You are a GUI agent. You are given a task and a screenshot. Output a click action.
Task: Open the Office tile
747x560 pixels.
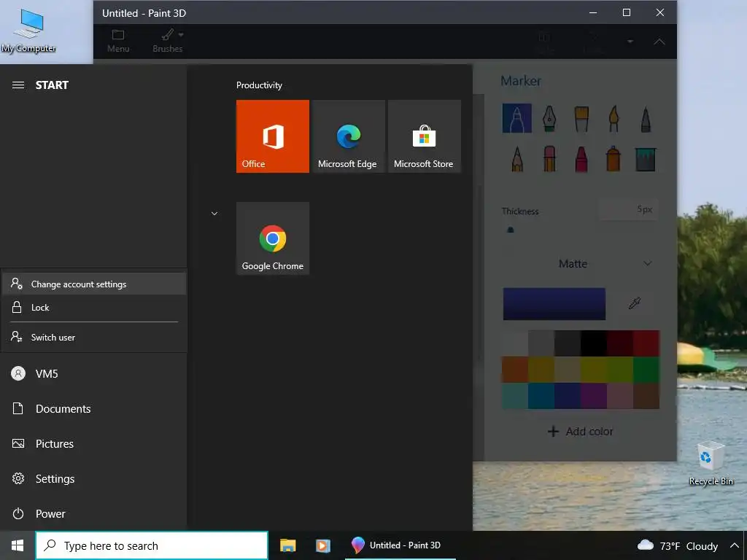tap(273, 136)
